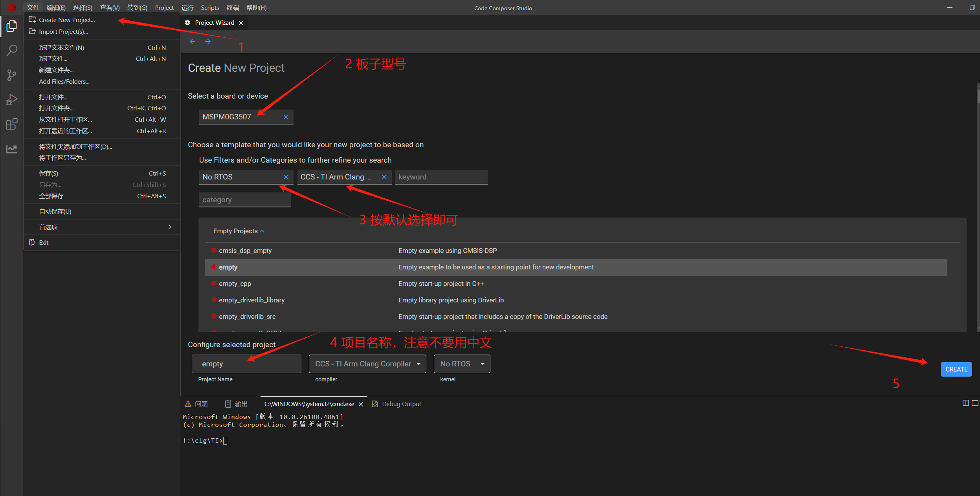Screen dimensions: 980x496
Task: Remove the CCS - TI Arm Clang filter
Action: point(384,177)
